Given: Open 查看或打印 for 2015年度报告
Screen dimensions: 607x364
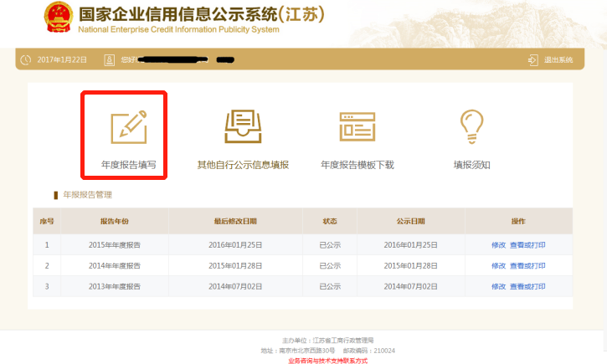Looking at the screenshot, I should coord(527,244).
